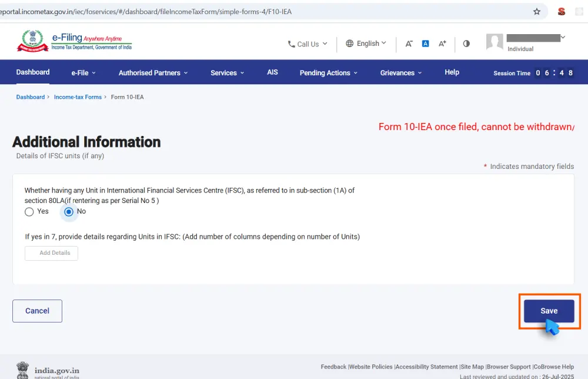The height and width of the screenshot is (379, 588).
Task: Click the Save button
Action: tap(549, 311)
